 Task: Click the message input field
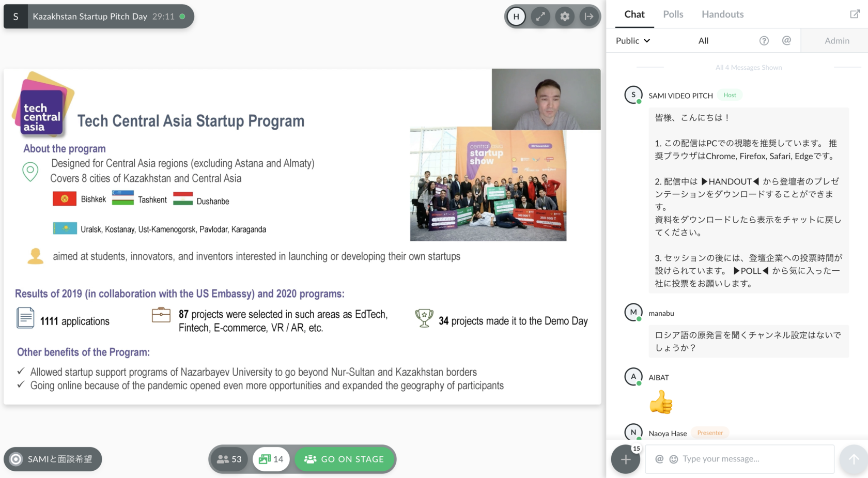tap(740, 459)
